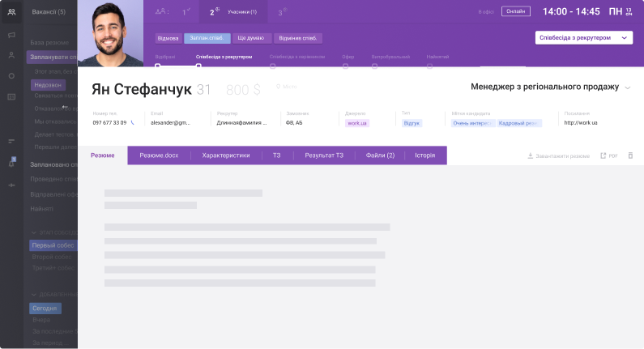This screenshot has height=349, width=644.
Task: Collapse the Этап собеседования section chevron
Action: [x=34, y=232]
